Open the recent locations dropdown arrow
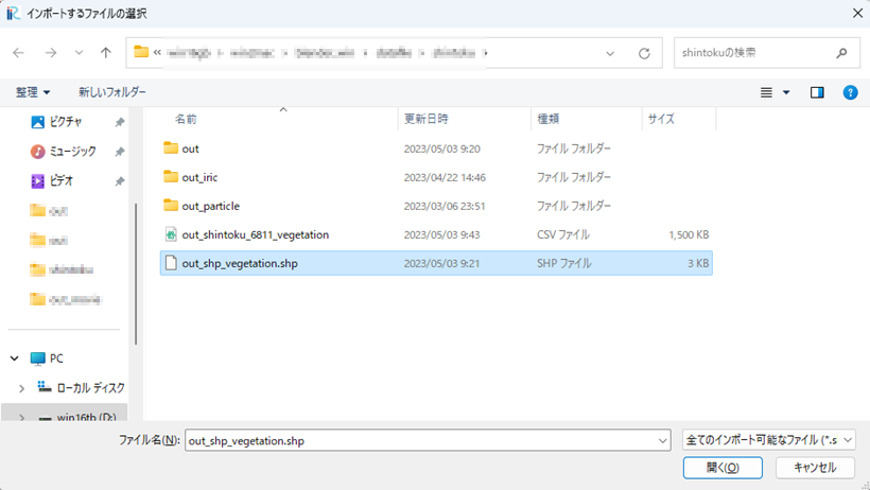The width and height of the screenshot is (870, 490). click(79, 53)
